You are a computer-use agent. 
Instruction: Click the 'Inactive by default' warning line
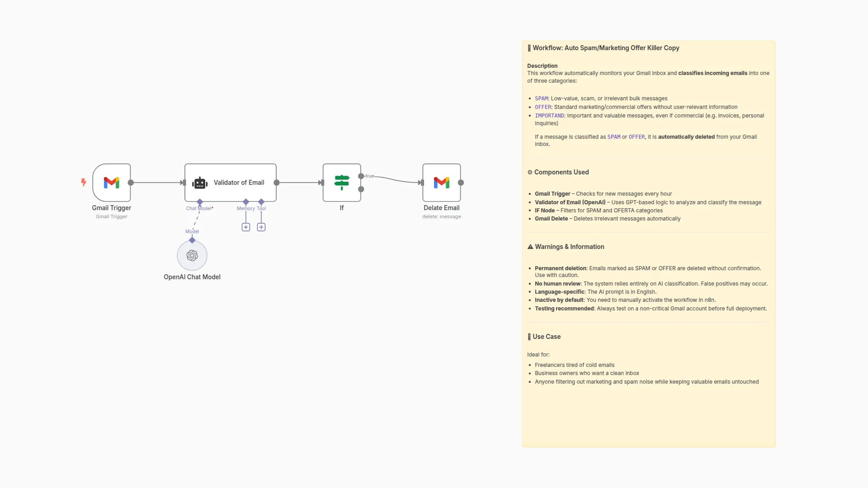coord(625,300)
